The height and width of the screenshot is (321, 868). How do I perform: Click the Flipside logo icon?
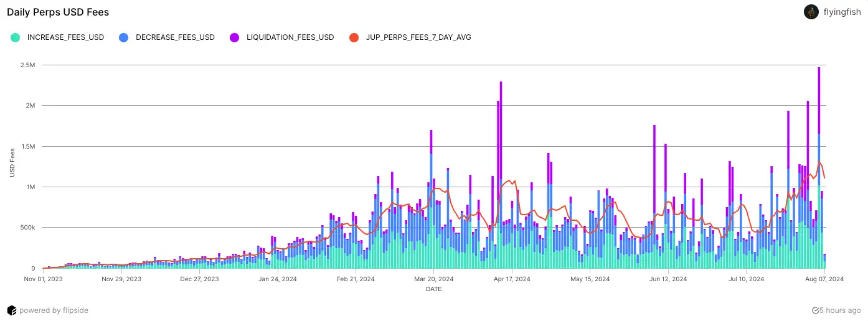[11, 310]
